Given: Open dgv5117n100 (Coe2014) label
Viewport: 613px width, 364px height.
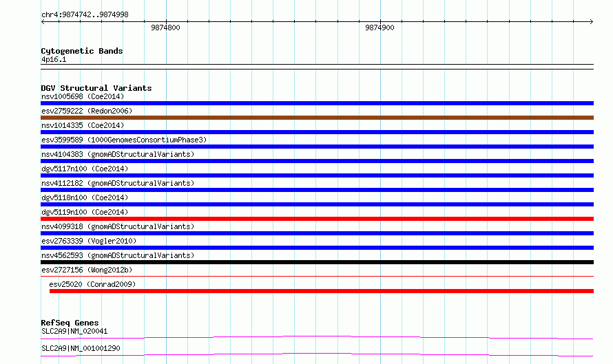Looking at the screenshot, I should (x=85, y=169).
